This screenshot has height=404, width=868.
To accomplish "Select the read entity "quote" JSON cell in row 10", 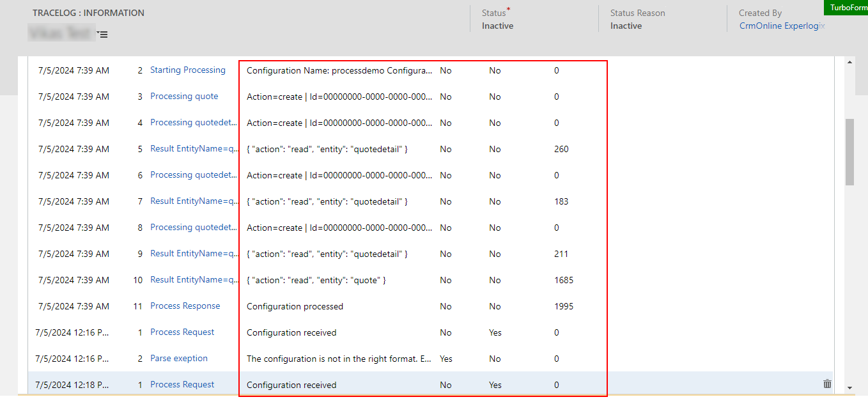I will 316,280.
